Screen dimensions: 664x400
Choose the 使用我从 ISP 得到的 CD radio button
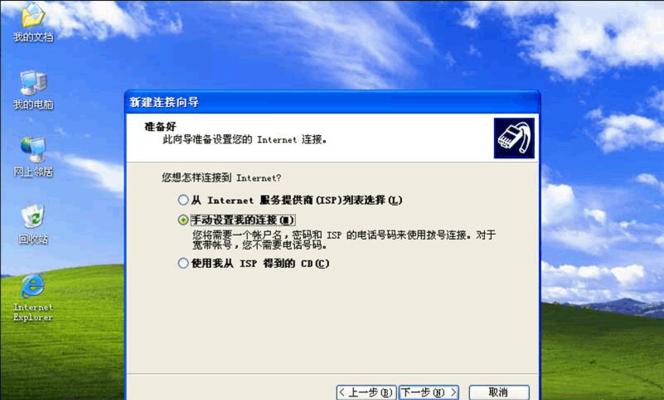183,263
